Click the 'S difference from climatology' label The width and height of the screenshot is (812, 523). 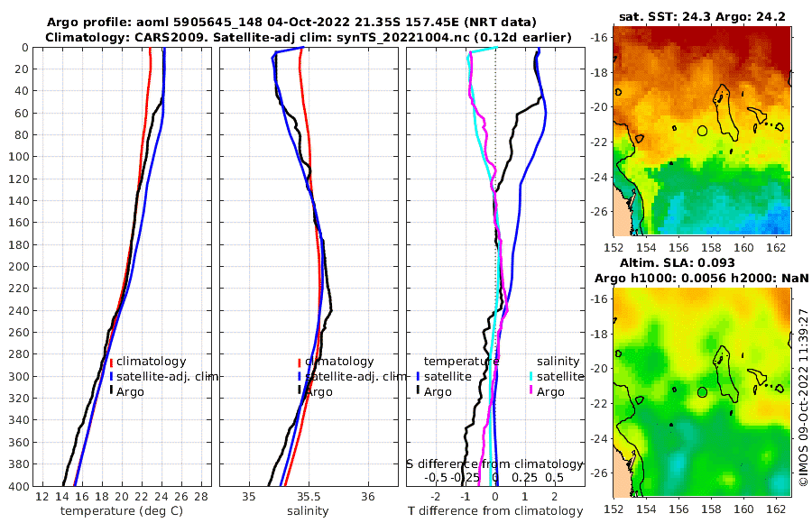494,464
